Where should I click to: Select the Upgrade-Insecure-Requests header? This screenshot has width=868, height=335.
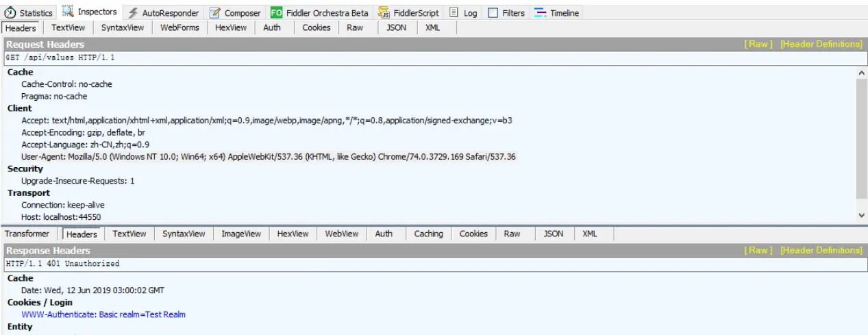[x=77, y=181]
